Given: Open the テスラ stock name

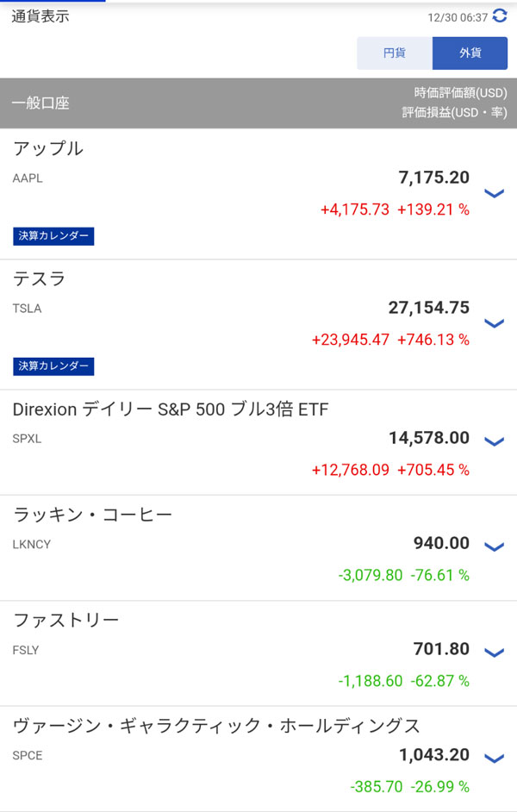Looking at the screenshot, I should [x=40, y=279].
